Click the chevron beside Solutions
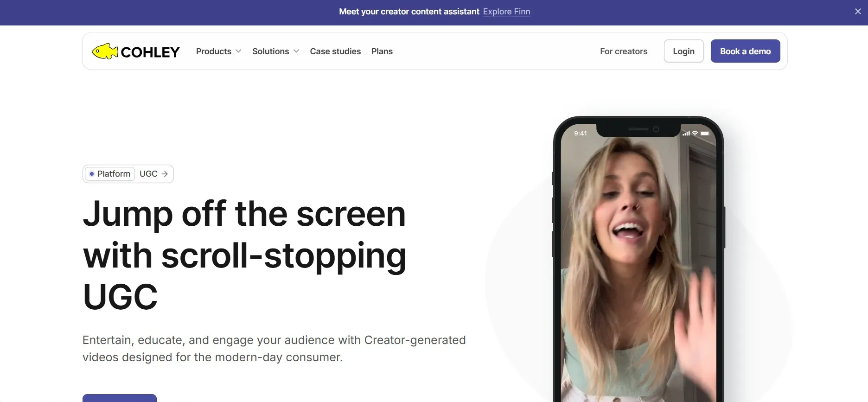This screenshot has height=402, width=868. pos(296,51)
